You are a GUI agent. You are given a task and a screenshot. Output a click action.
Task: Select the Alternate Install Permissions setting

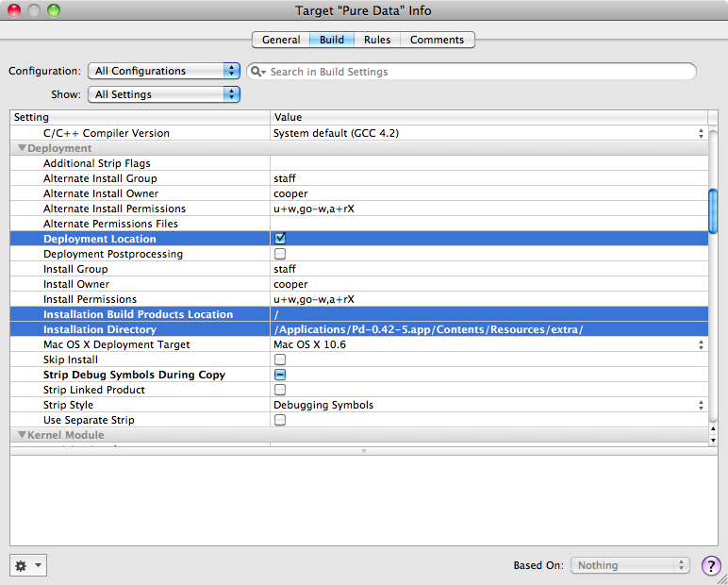(359, 209)
